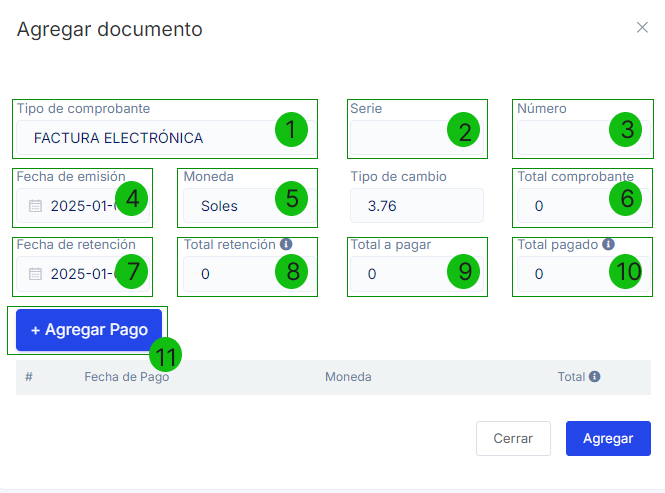This screenshot has height=493, width=665.
Task: Click the calendar icon in Fecha de emisión
Action: 35,206
